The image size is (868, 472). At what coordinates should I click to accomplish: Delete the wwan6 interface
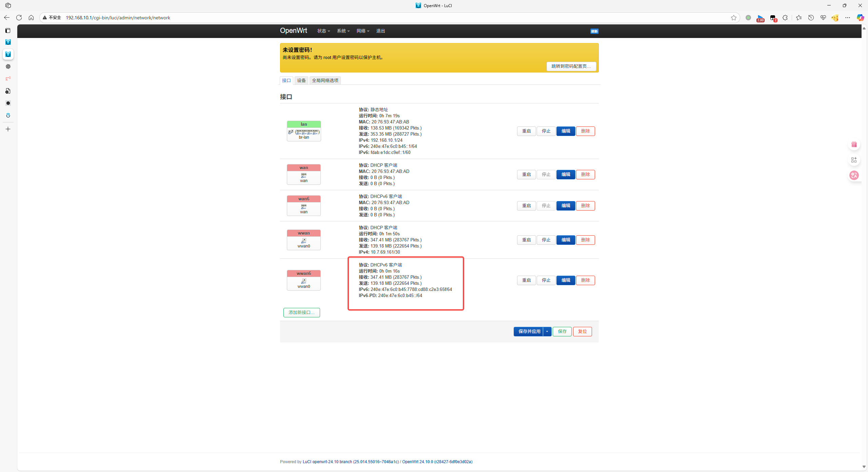click(586, 280)
